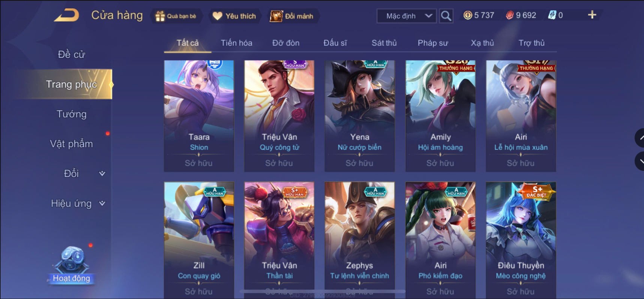
Task: Switch to the Sát thủ tab
Action: pos(384,43)
